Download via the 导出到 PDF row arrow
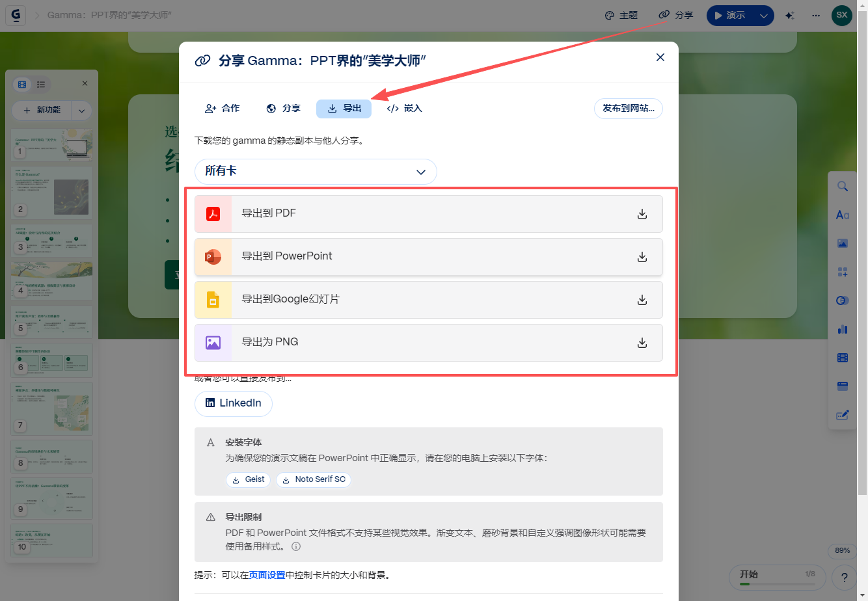868x601 pixels. click(x=642, y=214)
